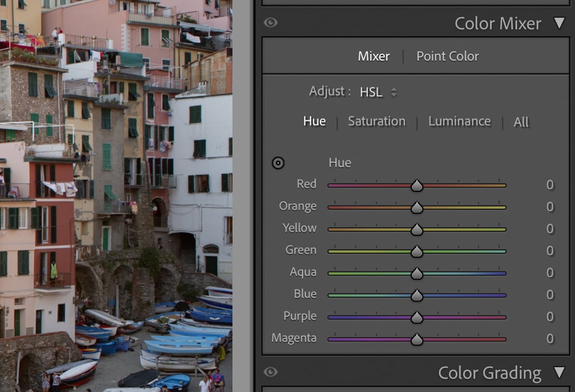Screen dimensions: 575x392
Task: Click the Magenta hue slider handle
Action: point(416,338)
